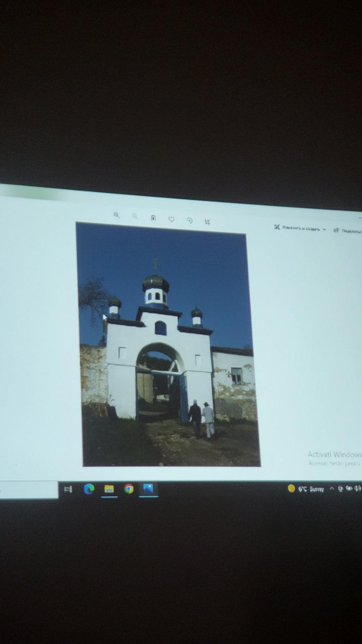Open the Share (Поделиться) button
Viewport: 362px width, 644px height.
click(348, 230)
